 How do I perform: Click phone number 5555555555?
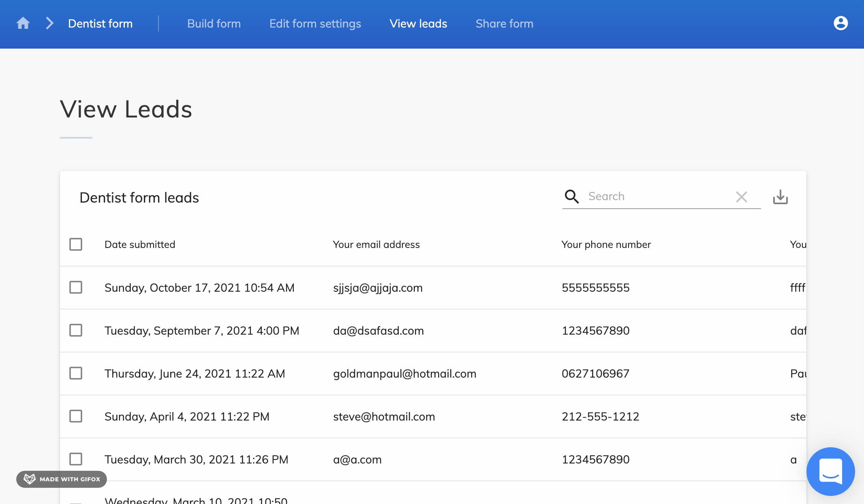click(x=595, y=288)
